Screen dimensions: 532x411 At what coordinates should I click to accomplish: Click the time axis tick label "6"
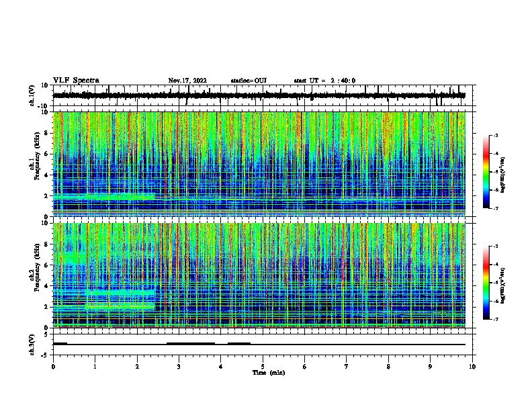(x=305, y=367)
